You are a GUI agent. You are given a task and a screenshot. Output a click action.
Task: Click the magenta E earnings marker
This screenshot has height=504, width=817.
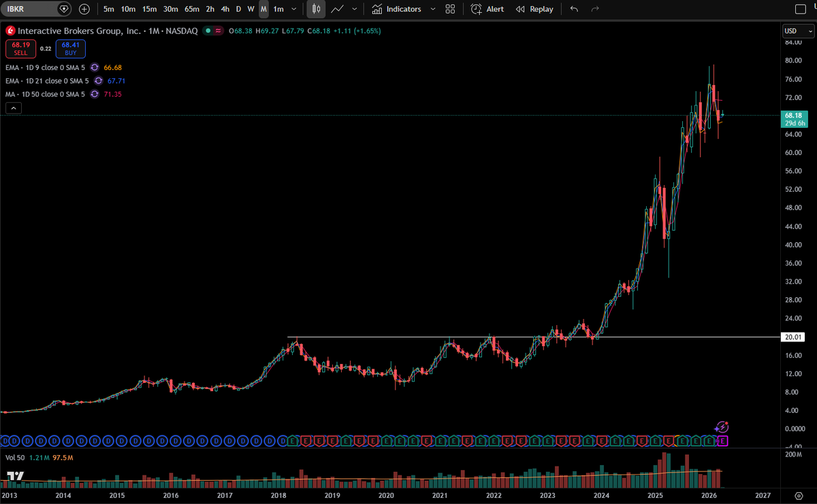pos(723,441)
